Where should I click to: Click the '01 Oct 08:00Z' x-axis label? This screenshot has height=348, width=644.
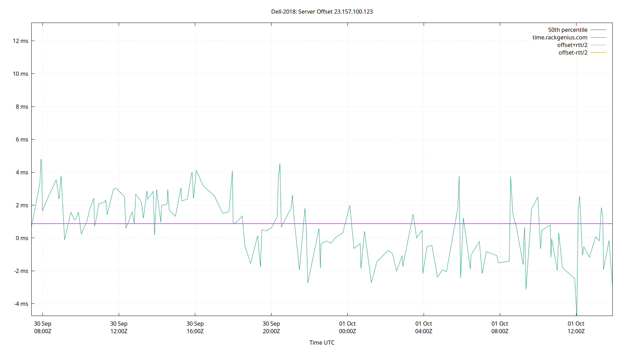click(500, 327)
